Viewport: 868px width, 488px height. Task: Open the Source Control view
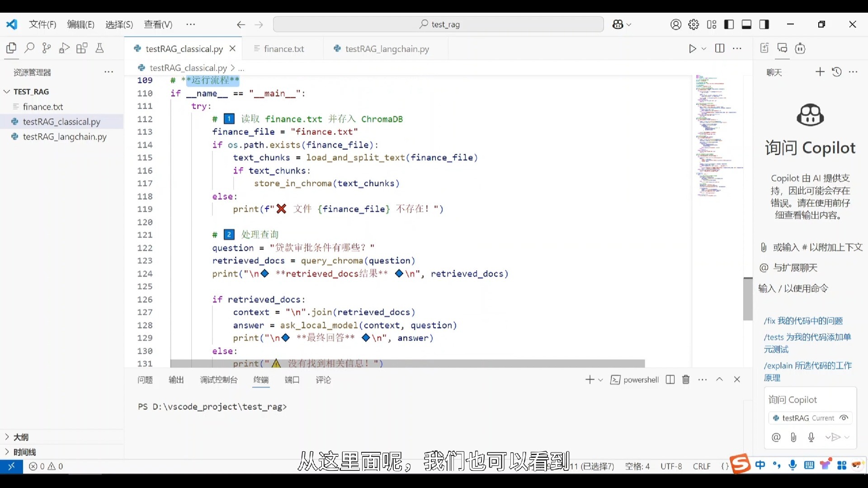coord(47,48)
